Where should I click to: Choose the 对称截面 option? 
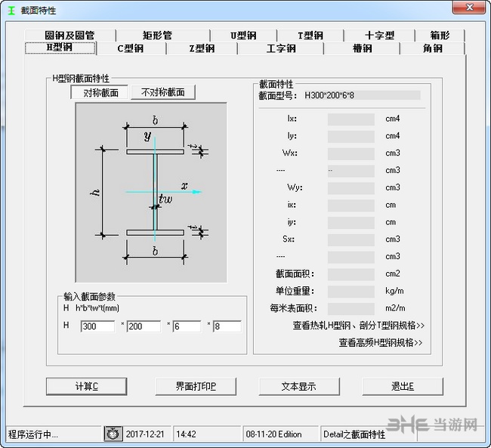[100, 92]
